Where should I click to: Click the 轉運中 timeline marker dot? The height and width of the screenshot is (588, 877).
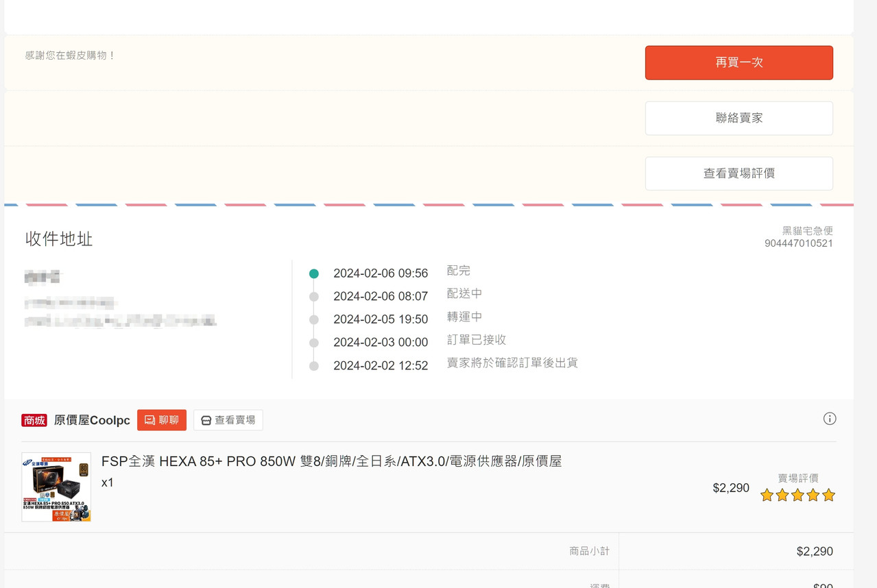point(314,319)
